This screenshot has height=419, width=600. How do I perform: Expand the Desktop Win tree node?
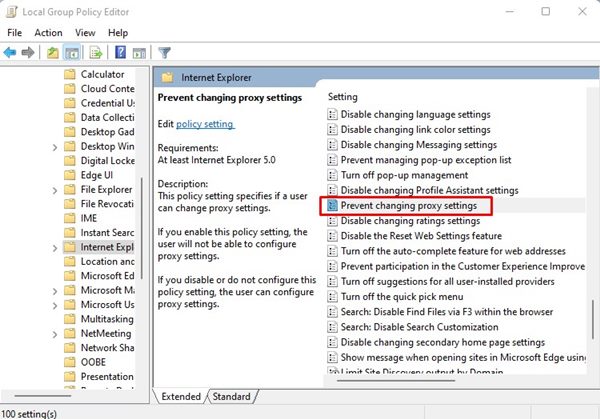[x=55, y=147]
